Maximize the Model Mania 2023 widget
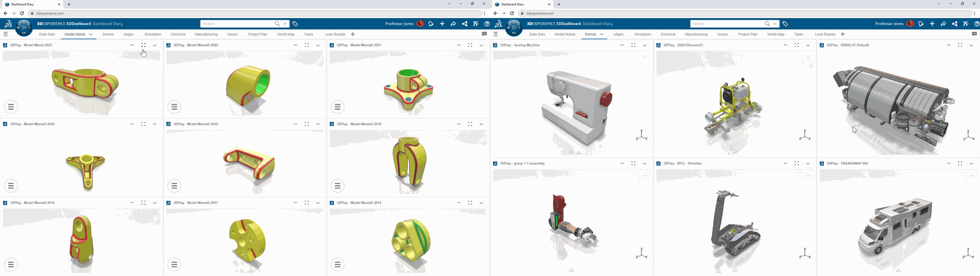This screenshot has width=980, height=276. click(143, 45)
